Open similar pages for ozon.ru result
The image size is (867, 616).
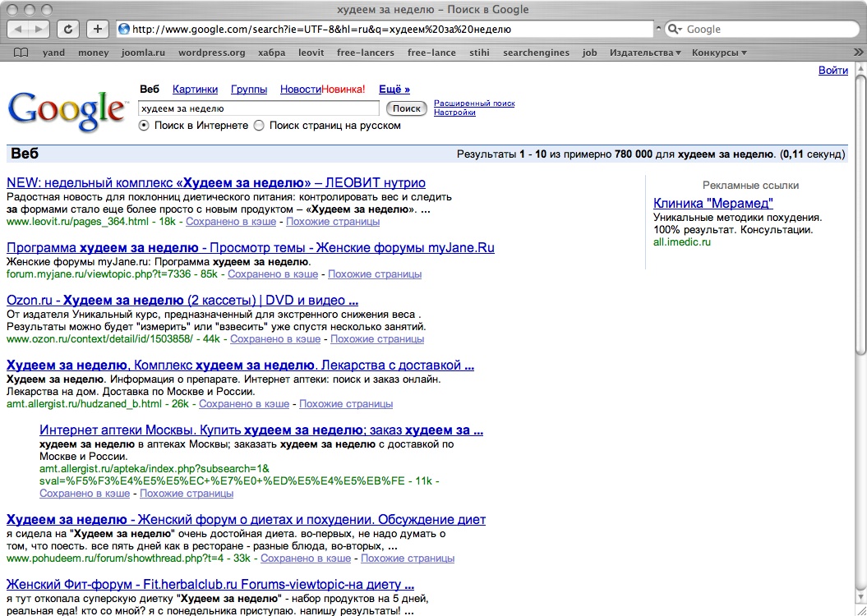(378, 339)
